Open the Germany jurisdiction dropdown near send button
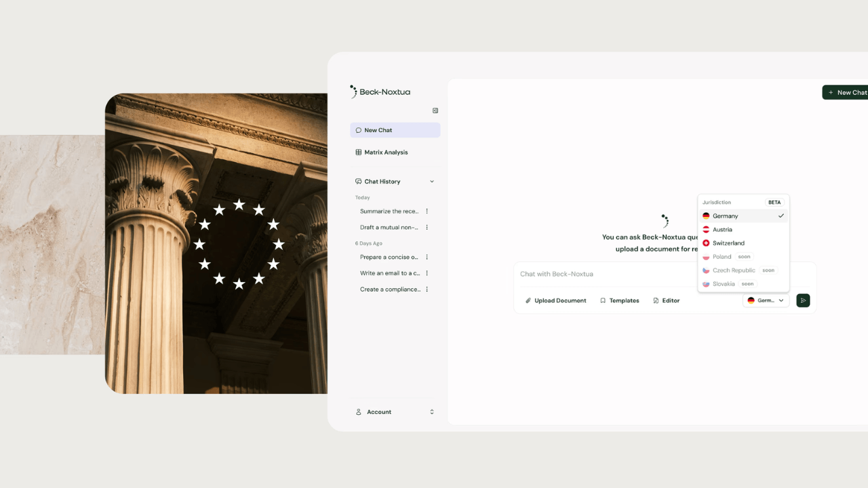This screenshot has width=868, height=488. click(766, 300)
